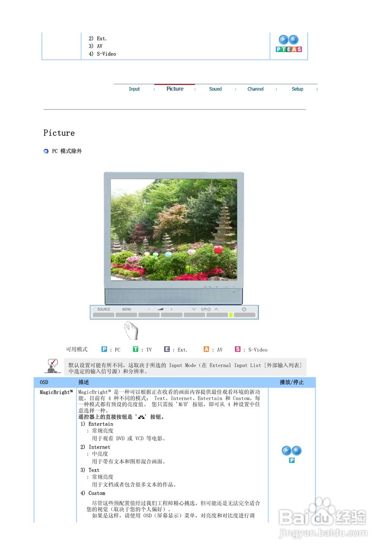Click the line 用于观看 DVD 或 VCD 等电影

pyautogui.click(x=130, y=438)
